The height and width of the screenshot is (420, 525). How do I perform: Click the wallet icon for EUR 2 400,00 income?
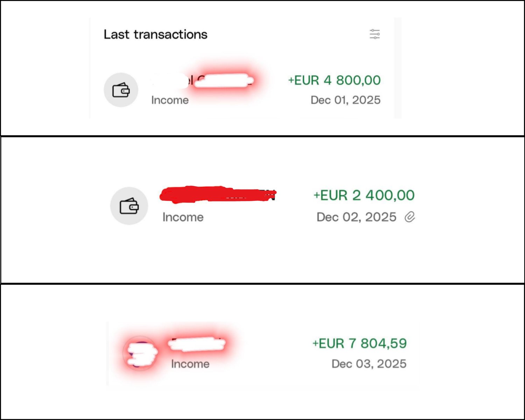tap(129, 206)
